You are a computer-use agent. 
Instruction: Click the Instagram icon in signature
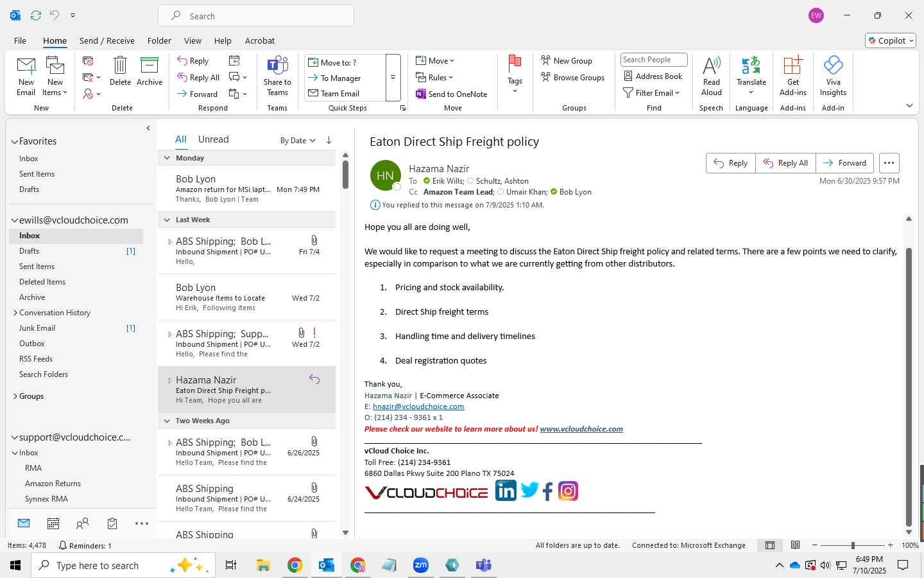568,491
